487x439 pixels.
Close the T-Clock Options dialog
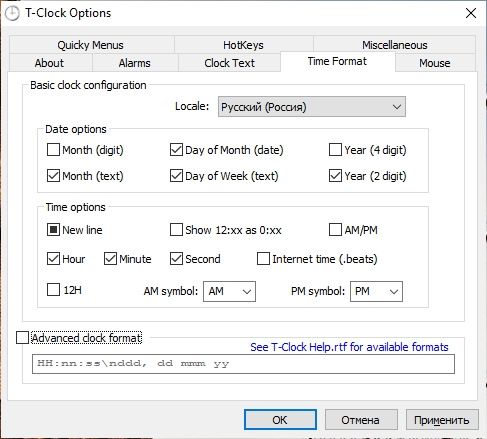pos(471,13)
